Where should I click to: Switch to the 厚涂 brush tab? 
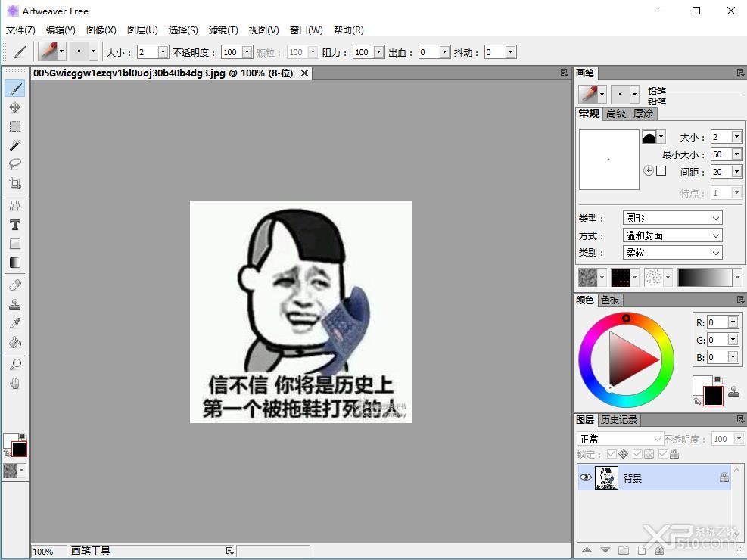coord(643,114)
